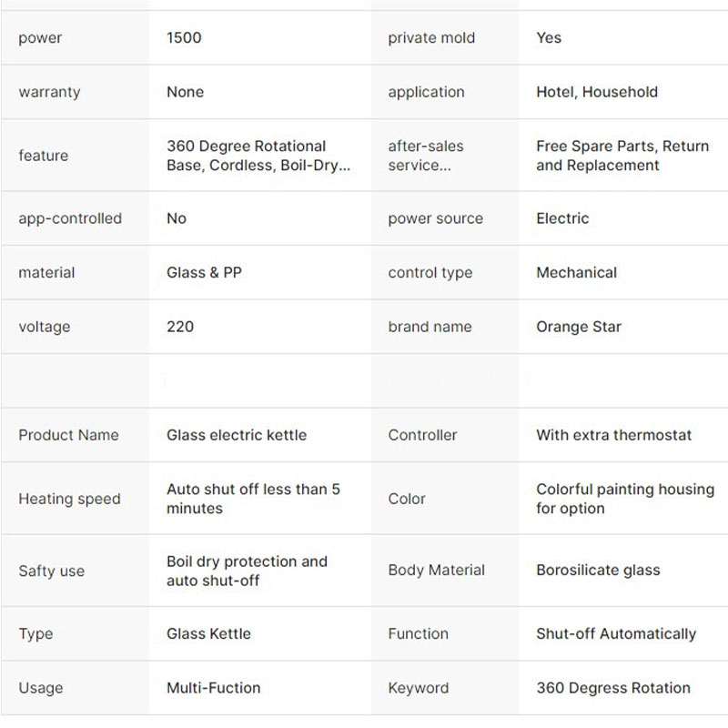The height and width of the screenshot is (728, 728).
Task: Select the 'Hotel, Household' application value
Action: 597,92
